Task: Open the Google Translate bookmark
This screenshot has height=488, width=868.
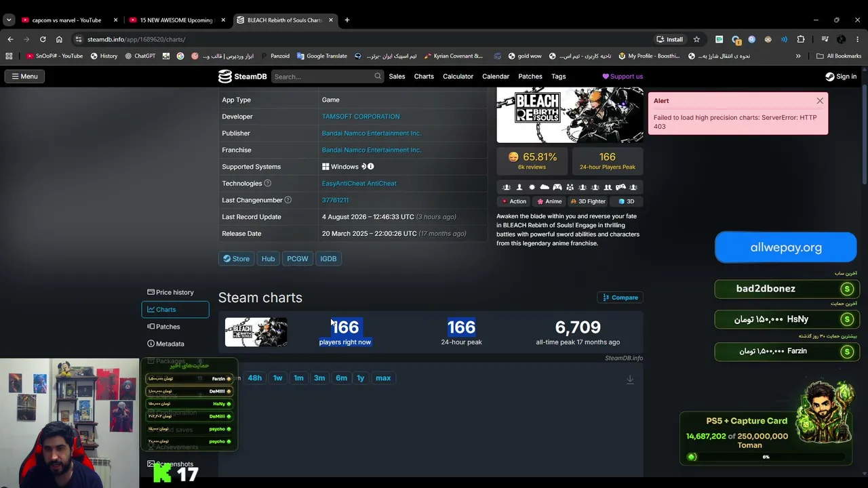Action: pyautogui.click(x=321, y=56)
